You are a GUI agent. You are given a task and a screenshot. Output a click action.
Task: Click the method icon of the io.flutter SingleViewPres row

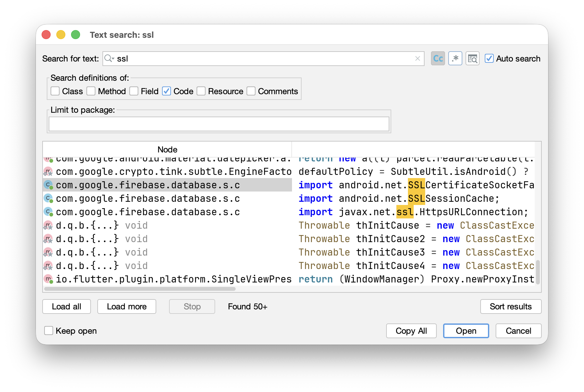[48, 279]
